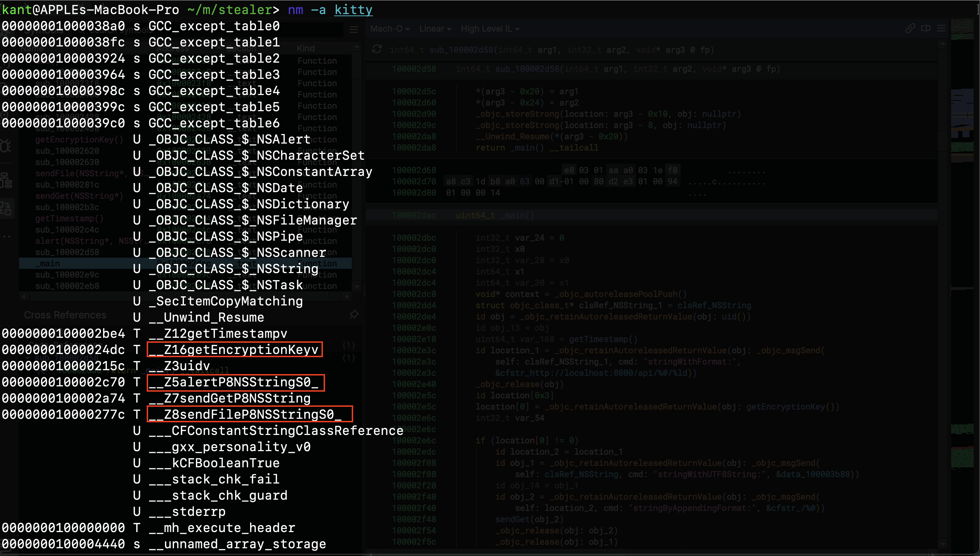
Task: Click _SecItemCopyMatching in terminal output
Action: point(225,301)
